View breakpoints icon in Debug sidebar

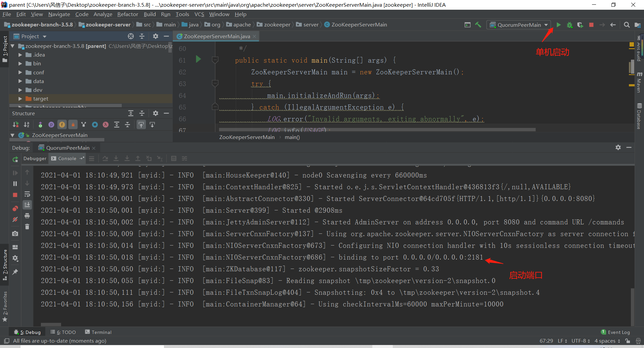15,208
